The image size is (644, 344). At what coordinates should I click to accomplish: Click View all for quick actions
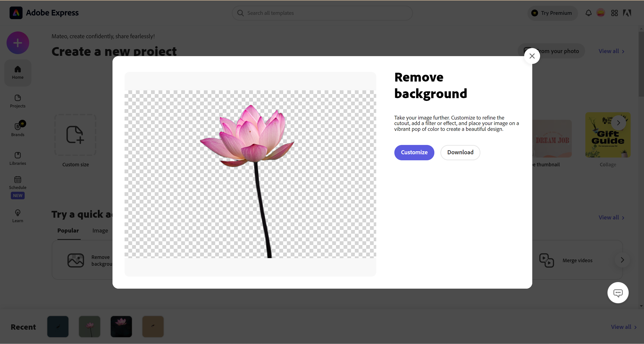point(612,217)
